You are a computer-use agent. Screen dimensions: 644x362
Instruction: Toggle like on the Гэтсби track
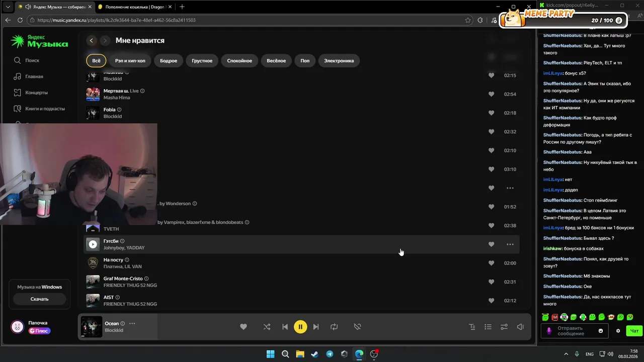[x=491, y=244]
